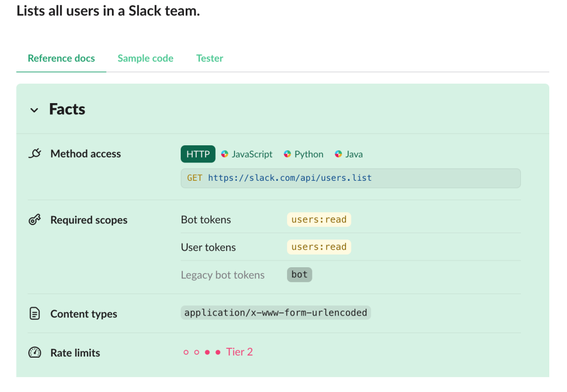This screenshot has height=392, width=567.
Task: Click the Slack logo next to Python
Action: 287,154
